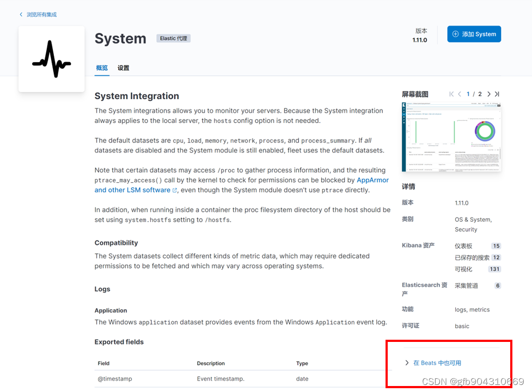Click the 许可证 label
The height and width of the screenshot is (392, 532).
411,326
